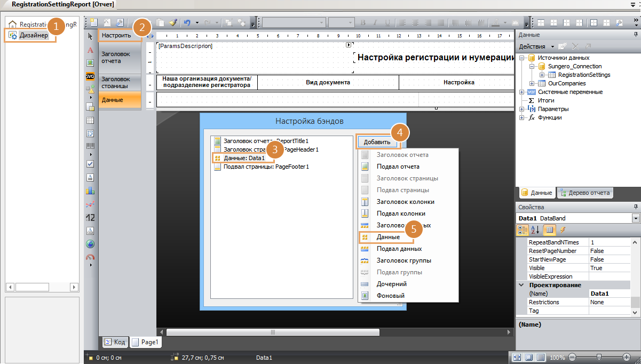Select the CheckBox object tool
Screen dimensions: 641x364
[x=90, y=164]
